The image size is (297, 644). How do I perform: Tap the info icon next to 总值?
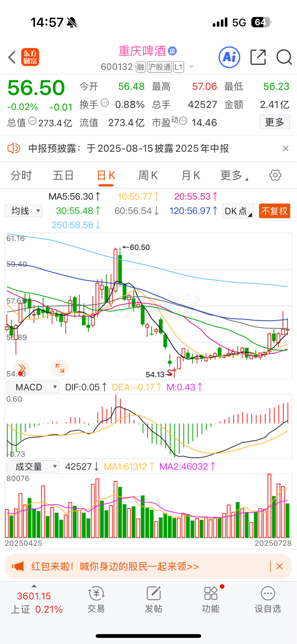click(x=32, y=121)
